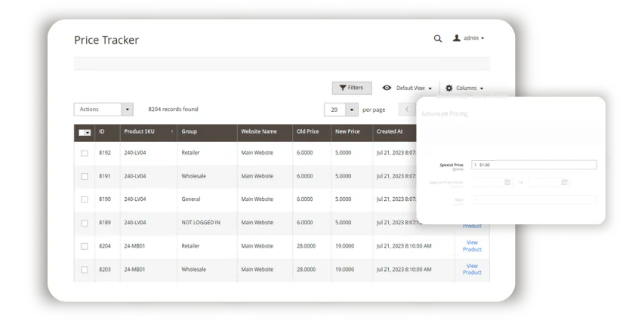This screenshot has height=321, width=644.
Task: Open the search magnifier icon
Action: (438, 39)
